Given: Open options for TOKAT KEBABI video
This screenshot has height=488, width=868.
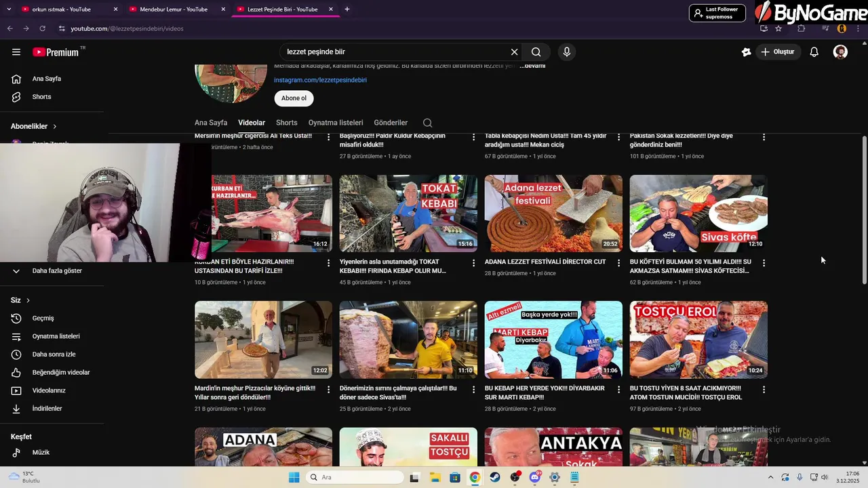Looking at the screenshot, I should tap(473, 263).
